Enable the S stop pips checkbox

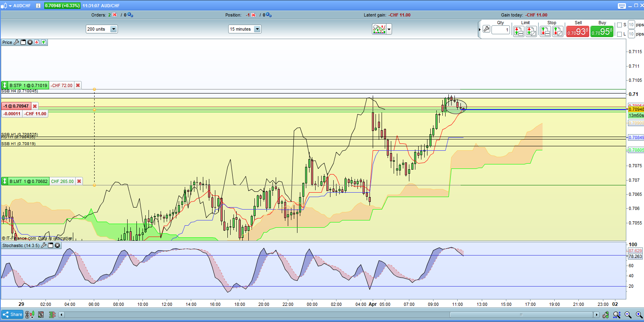pos(620,25)
